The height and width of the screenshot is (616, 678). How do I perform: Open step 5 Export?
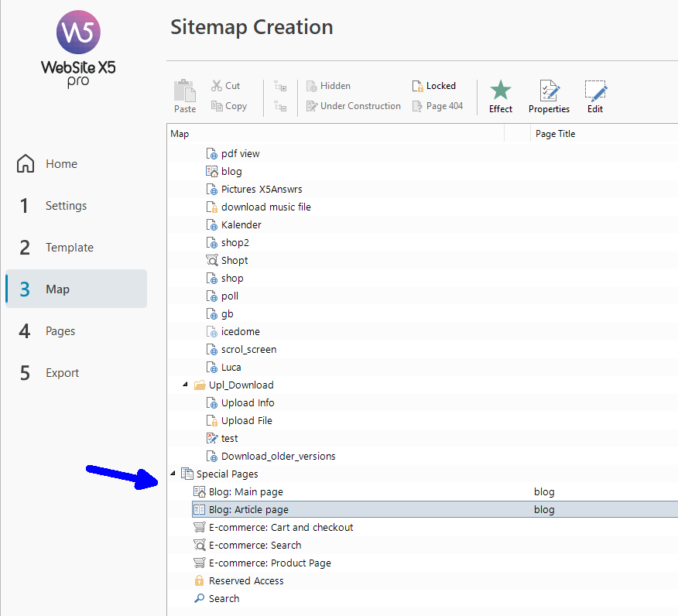click(x=62, y=373)
